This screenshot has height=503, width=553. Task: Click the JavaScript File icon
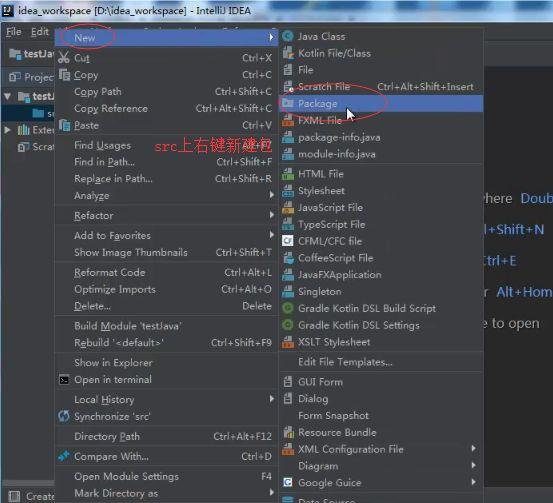(288, 207)
